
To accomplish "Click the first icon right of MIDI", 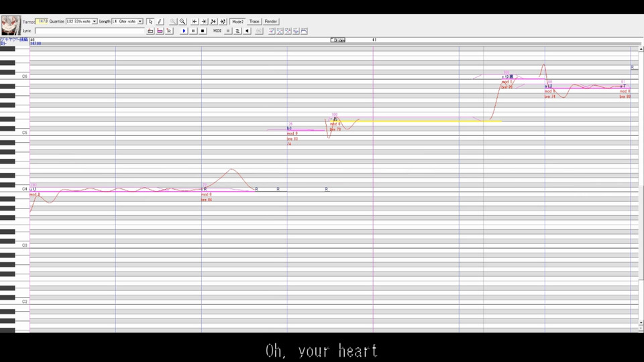I will [x=228, y=31].
